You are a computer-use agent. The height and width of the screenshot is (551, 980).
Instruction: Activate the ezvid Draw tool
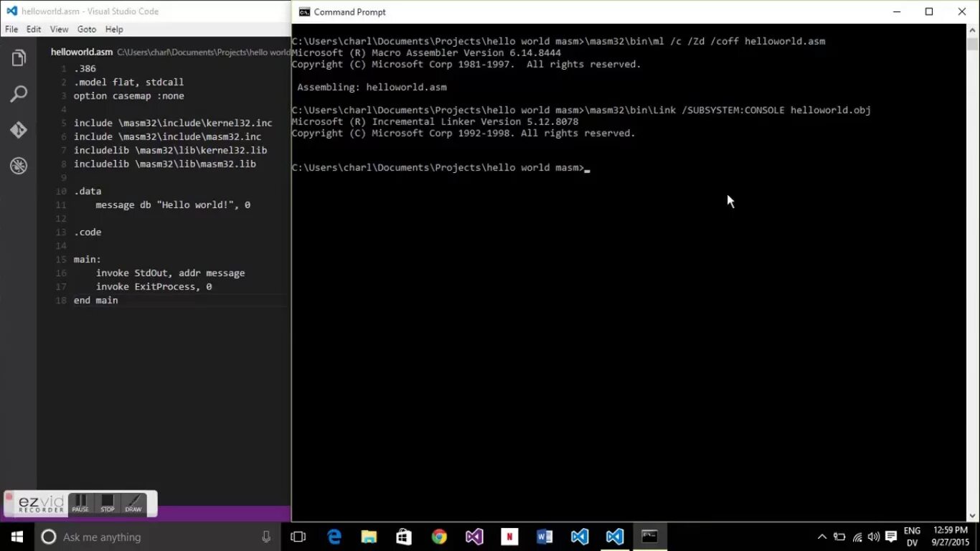point(133,504)
